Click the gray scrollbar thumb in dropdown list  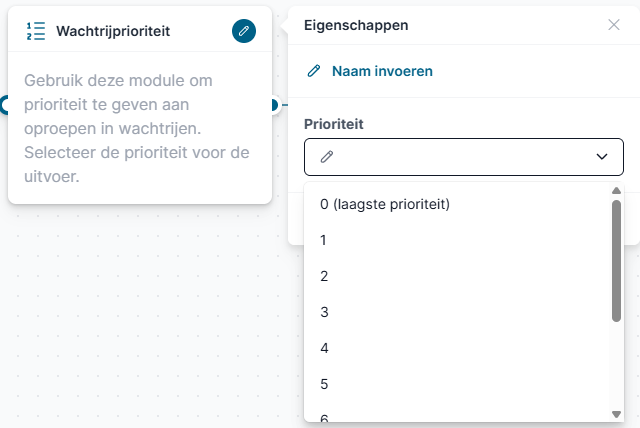[x=616, y=261]
